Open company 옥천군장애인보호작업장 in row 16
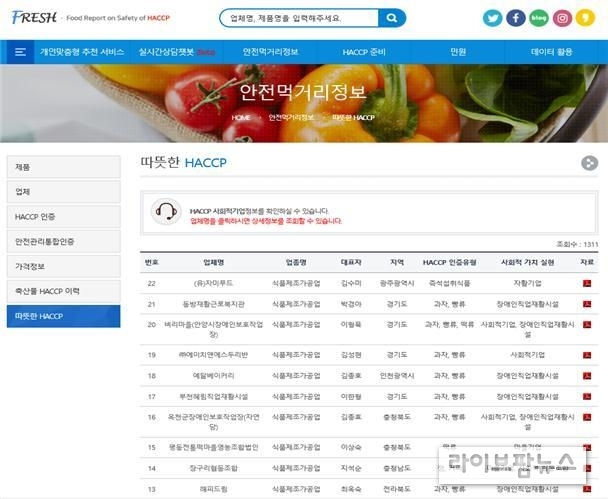The image size is (608, 499). click(x=213, y=422)
